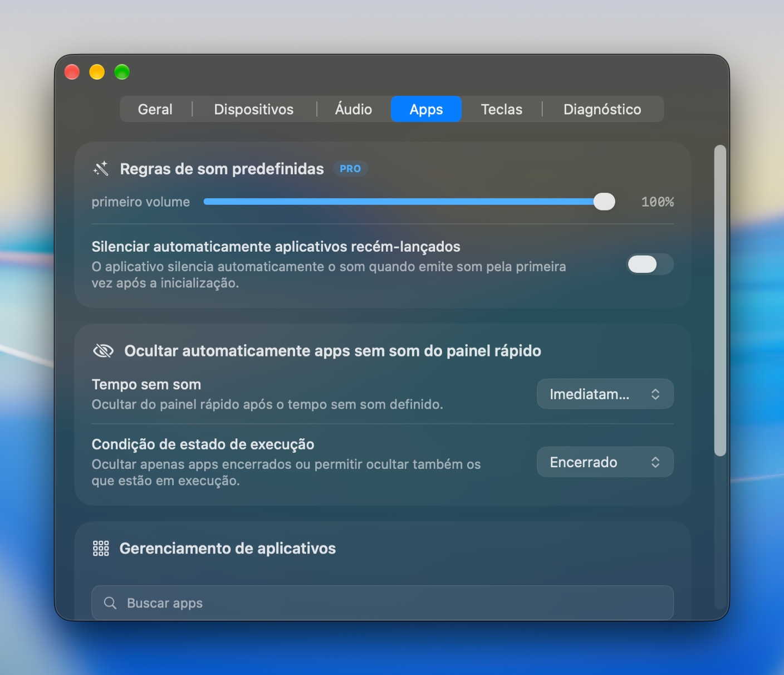Click the Ocultar automaticamente apps sem som heading
This screenshot has height=675, width=784.
[332, 351]
